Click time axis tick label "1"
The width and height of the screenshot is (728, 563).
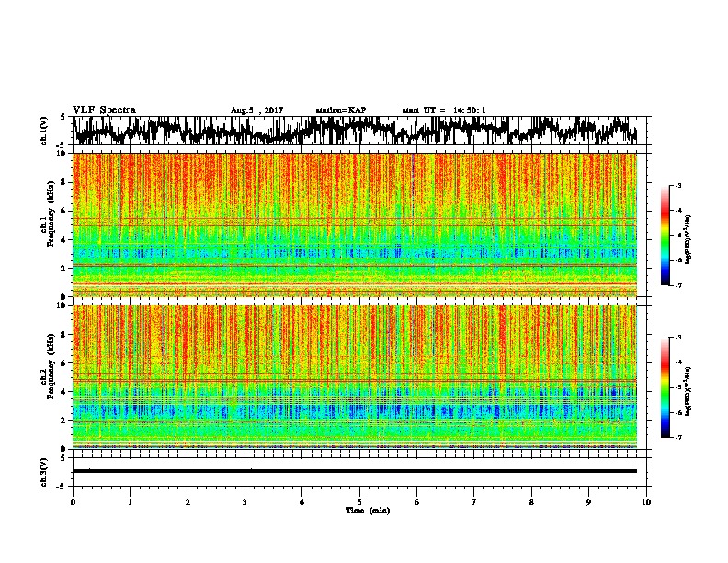130,502
